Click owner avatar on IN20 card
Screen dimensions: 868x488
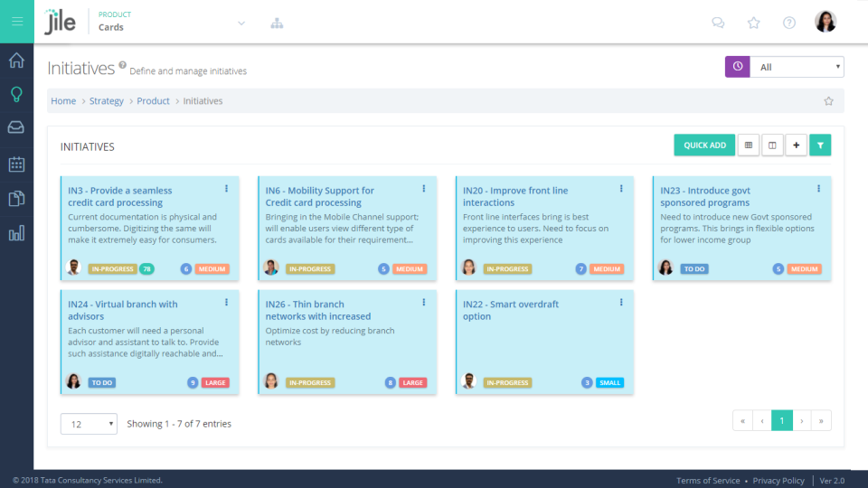(469, 267)
